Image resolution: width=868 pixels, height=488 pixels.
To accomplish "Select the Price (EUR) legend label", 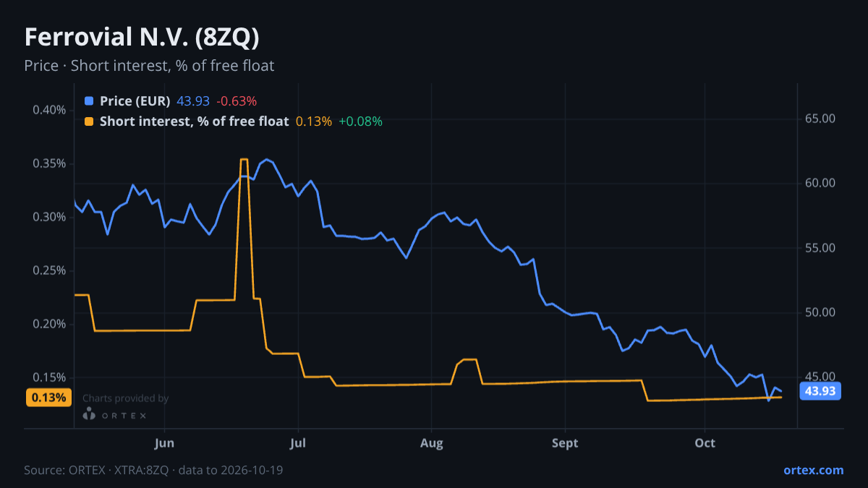I will tap(135, 101).
